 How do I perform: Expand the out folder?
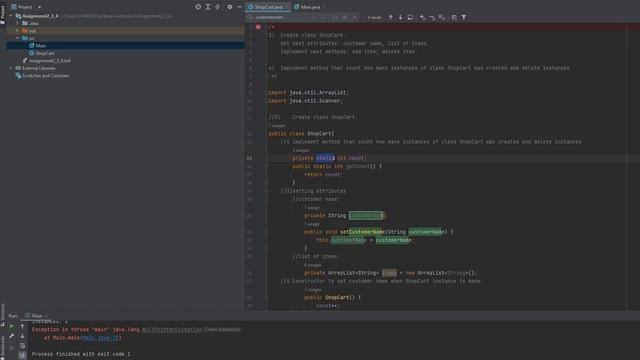[18, 31]
